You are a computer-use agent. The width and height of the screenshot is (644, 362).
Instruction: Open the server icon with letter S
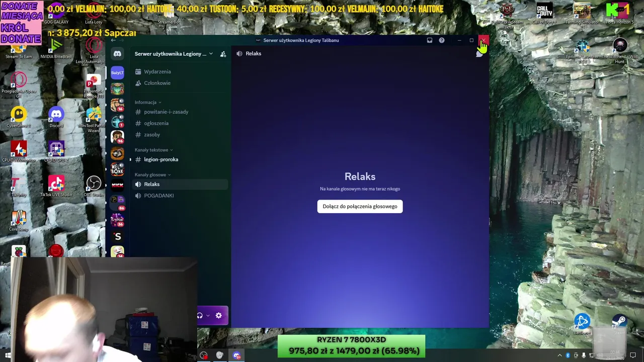pos(117,236)
